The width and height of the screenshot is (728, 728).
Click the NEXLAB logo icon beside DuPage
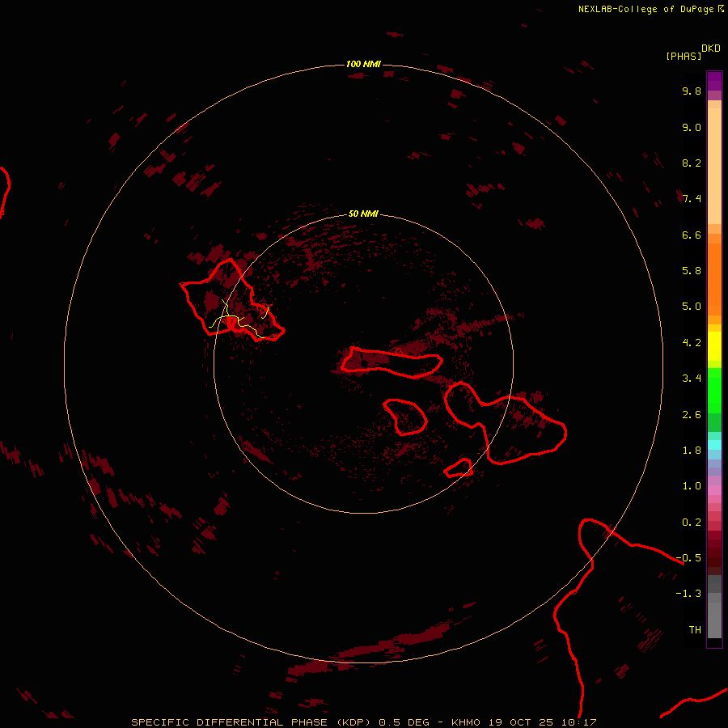click(x=722, y=9)
